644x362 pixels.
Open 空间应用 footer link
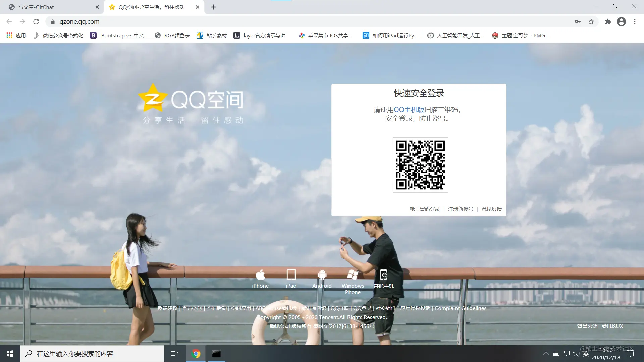[241, 308]
